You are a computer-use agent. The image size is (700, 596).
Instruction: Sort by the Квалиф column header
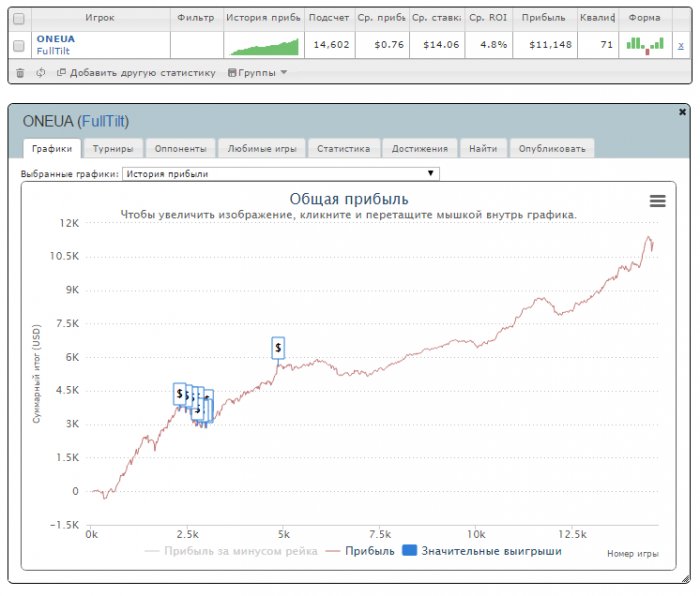tap(598, 18)
